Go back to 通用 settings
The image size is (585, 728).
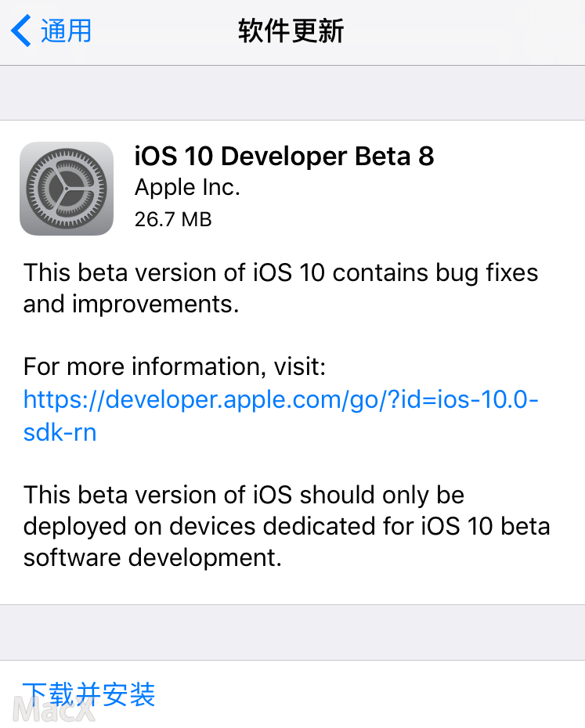[x=66, y=31]
